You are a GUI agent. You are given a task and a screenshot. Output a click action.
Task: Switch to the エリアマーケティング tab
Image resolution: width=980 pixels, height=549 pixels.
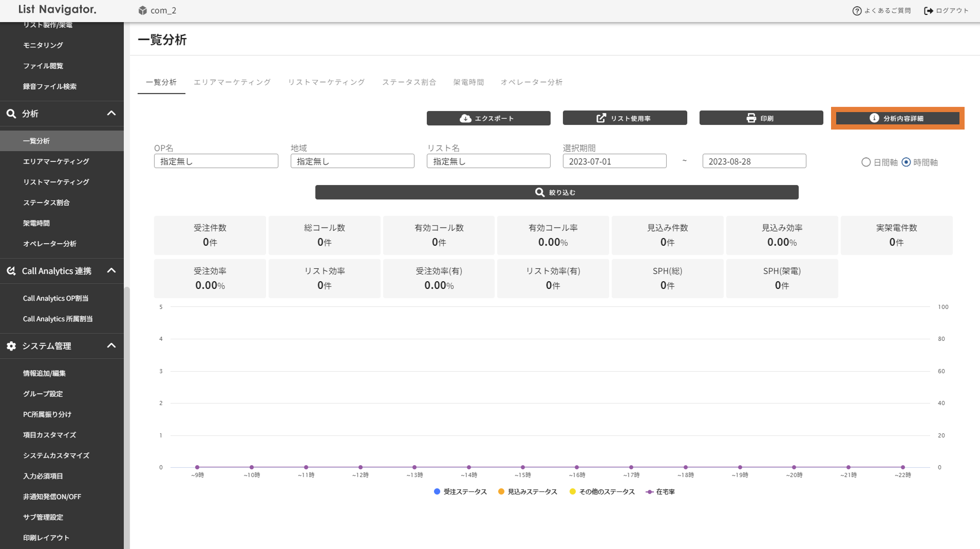232,82
